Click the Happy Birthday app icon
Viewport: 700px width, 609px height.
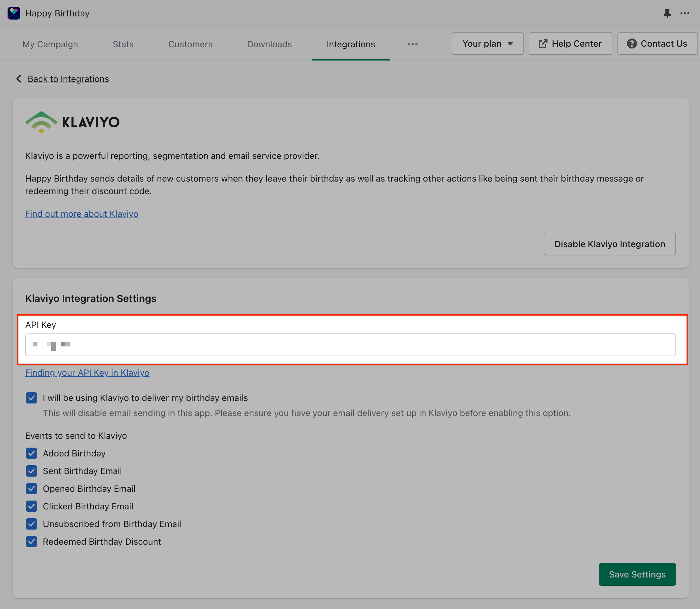14,13
